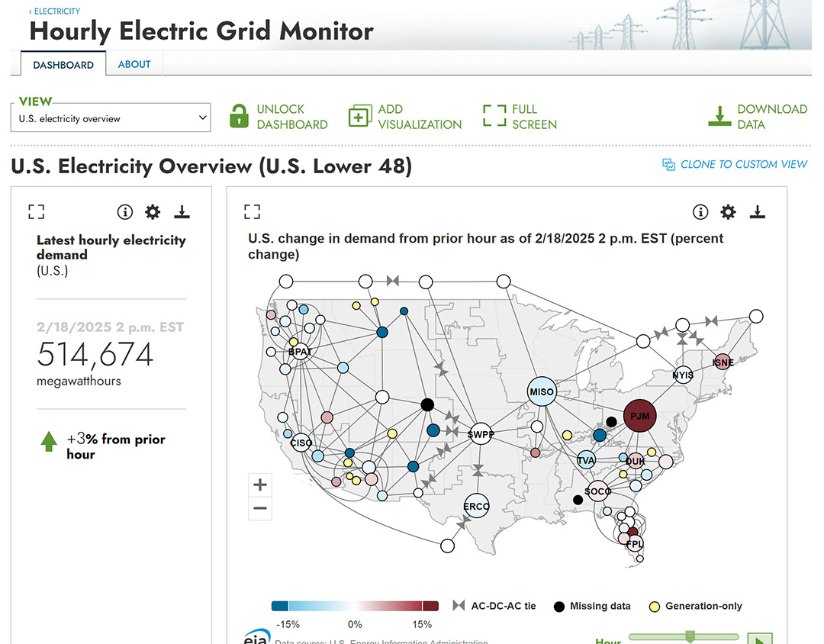
Task: Show info for the demand change map
Action: pos(700,212)
